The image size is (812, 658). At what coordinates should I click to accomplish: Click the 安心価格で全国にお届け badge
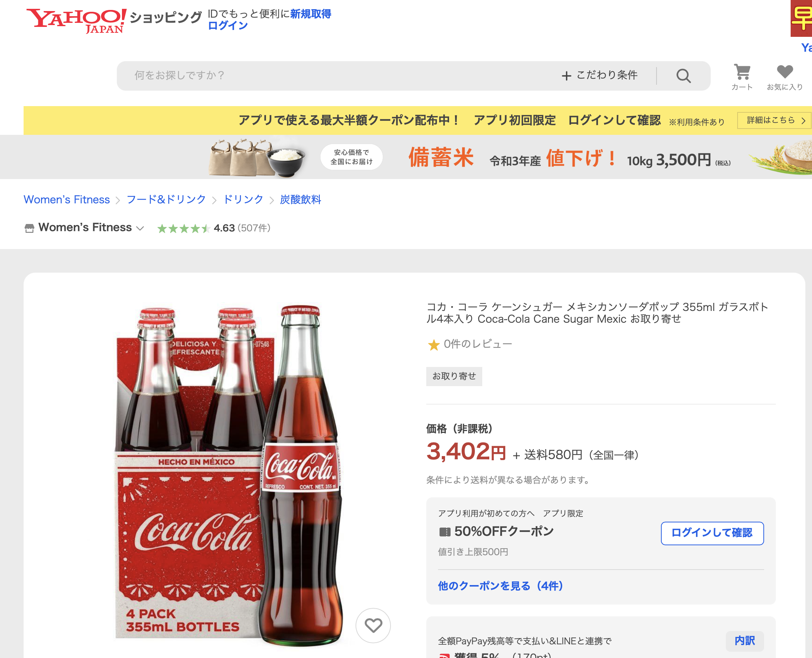tap(351, 157)
